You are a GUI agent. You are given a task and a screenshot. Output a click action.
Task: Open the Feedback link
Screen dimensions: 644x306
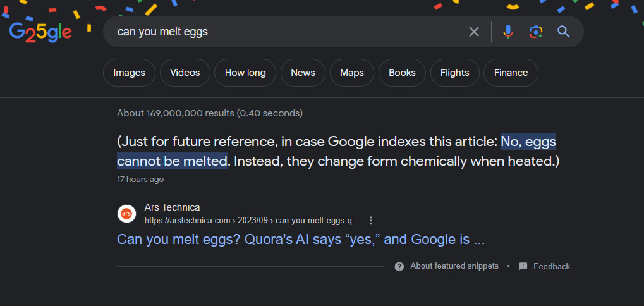tap(552, 267)
